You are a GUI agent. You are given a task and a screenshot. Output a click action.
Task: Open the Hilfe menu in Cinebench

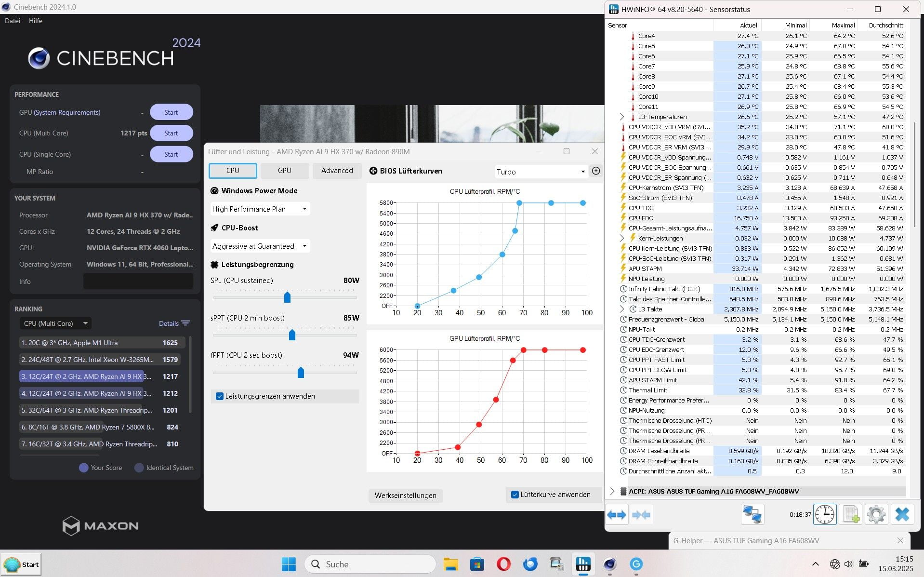coord(36,21)
